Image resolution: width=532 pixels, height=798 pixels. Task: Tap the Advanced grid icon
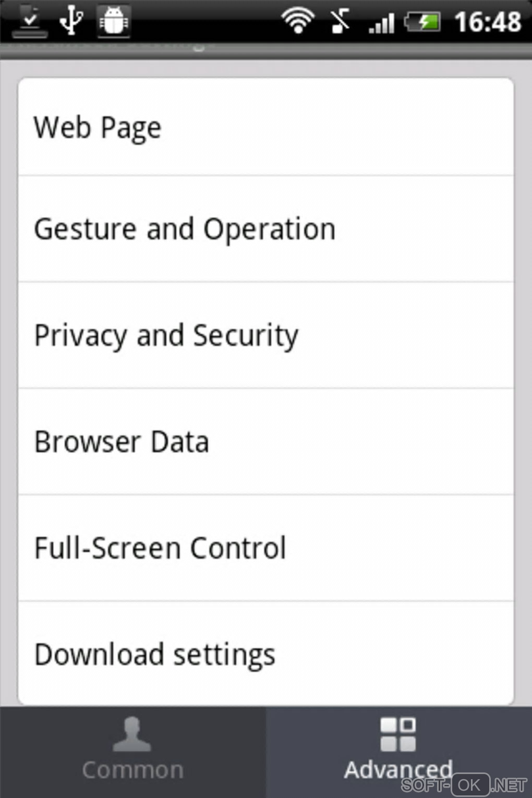pos(398,734)
